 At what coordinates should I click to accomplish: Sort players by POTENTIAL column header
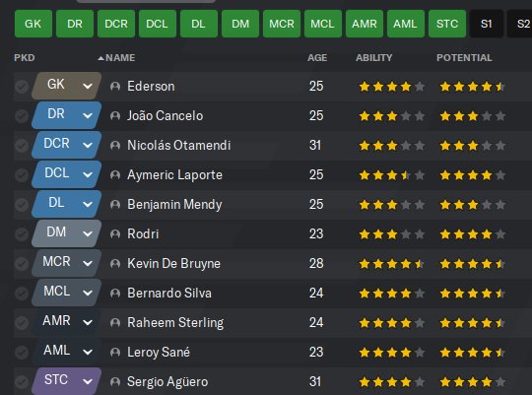coord(464,58)
